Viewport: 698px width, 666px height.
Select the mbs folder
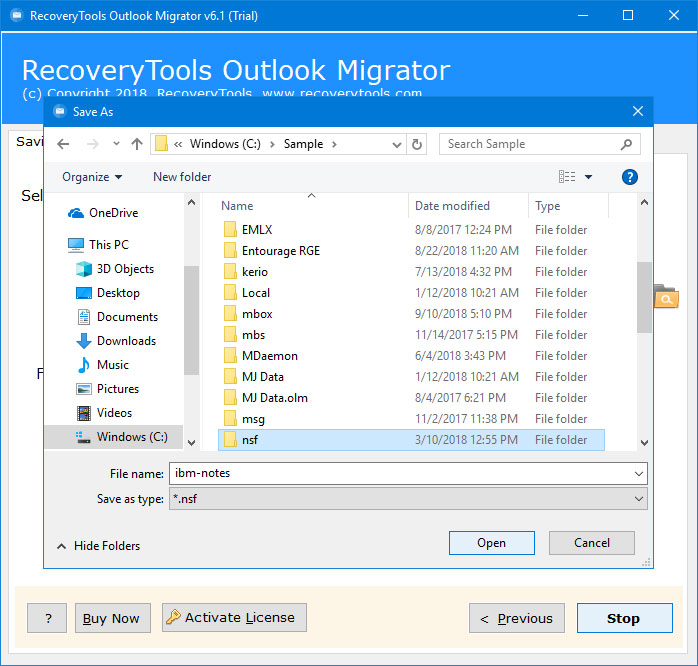(x=411, y=335)
